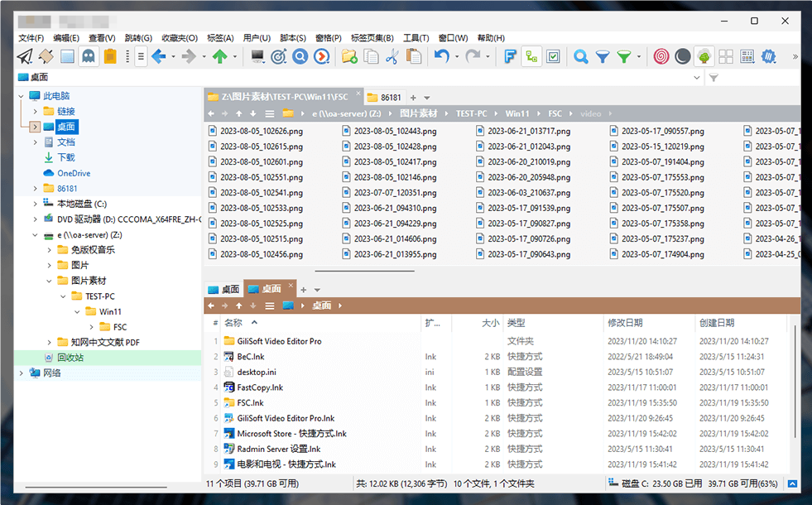Click the blue circle magnifier preview icon
812x505 pixels.
point(300,56)
